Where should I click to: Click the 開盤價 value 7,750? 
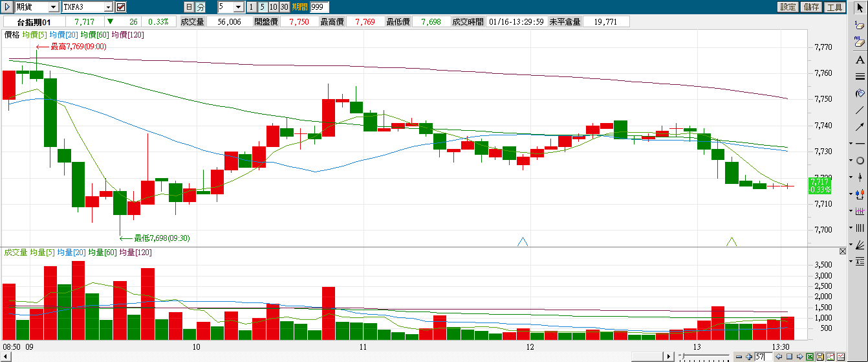(x=299, y=21)
